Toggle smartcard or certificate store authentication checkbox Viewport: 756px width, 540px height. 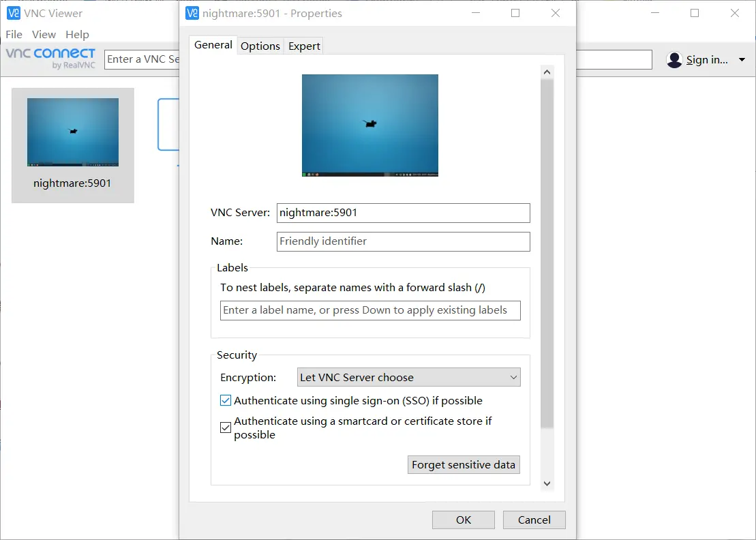pyautogui.click(x=225, y=427)
